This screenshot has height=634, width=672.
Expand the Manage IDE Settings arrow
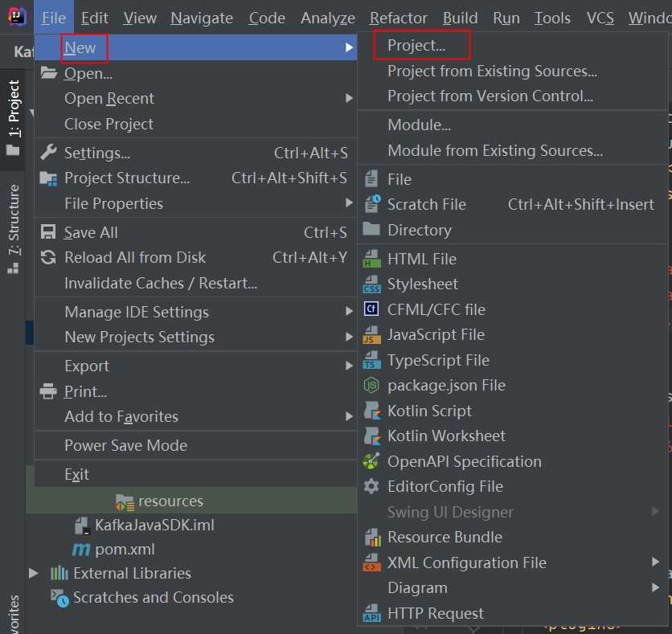click(350, 311)
